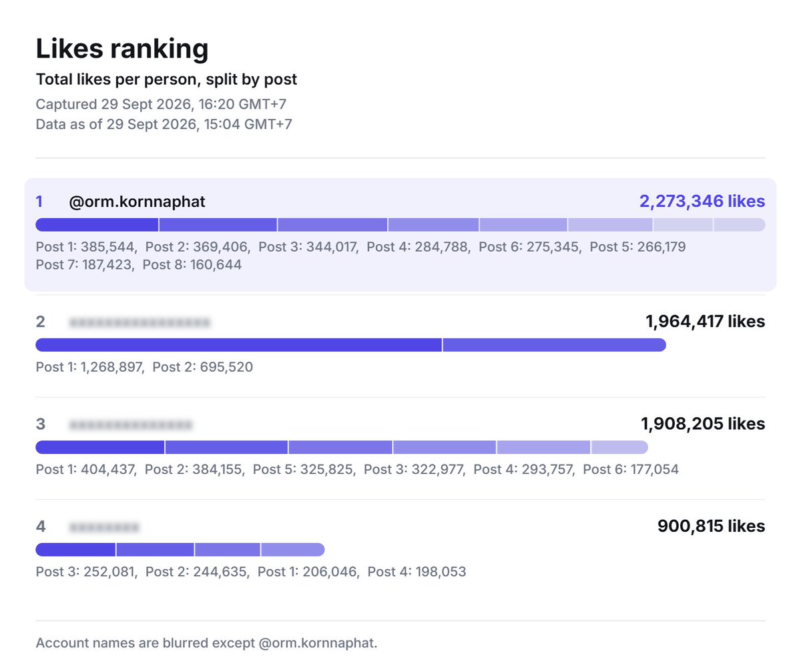Click the second bar segment in rank 2
This screenshot has height=672, width=801.
pyautogui.click(x=555, y=345)
